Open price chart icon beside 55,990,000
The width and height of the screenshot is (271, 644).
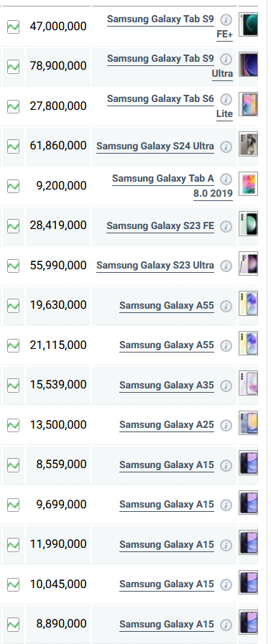[x=13, y=266]
